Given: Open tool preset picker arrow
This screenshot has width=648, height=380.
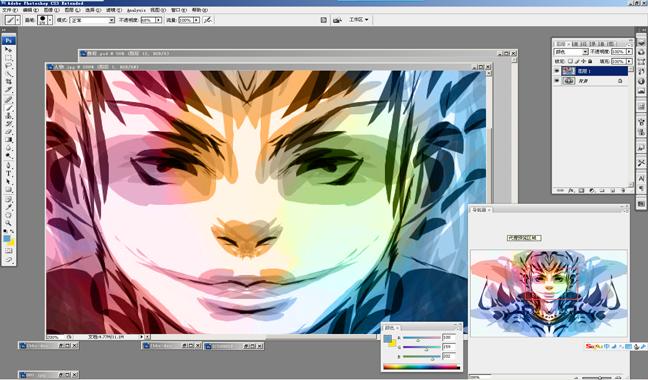Looking at the screenshot, I should pos(18,19).
